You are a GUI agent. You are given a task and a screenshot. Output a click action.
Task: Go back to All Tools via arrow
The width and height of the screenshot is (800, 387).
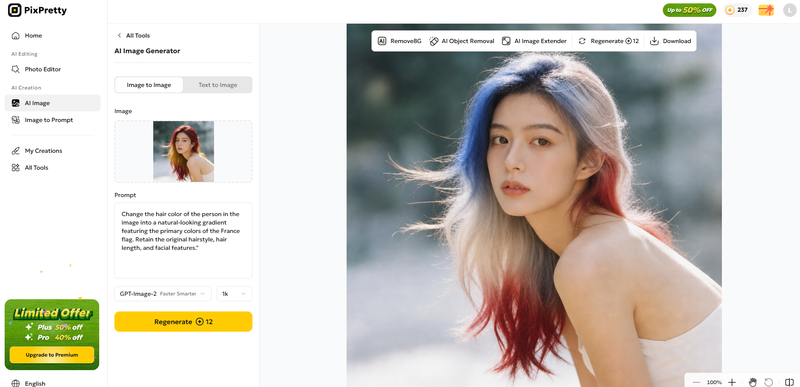[119, 36]
